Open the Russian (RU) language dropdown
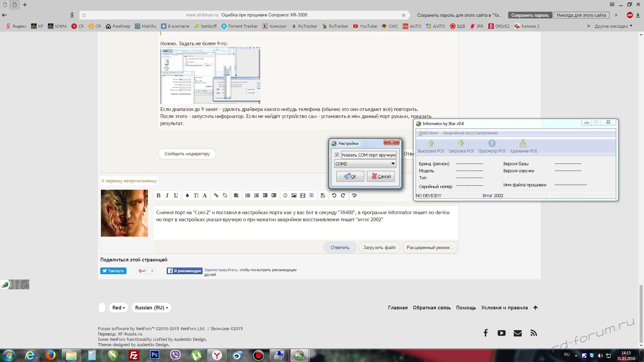The height and width of the screenshot is (362, 644). [x=151, y=308]
